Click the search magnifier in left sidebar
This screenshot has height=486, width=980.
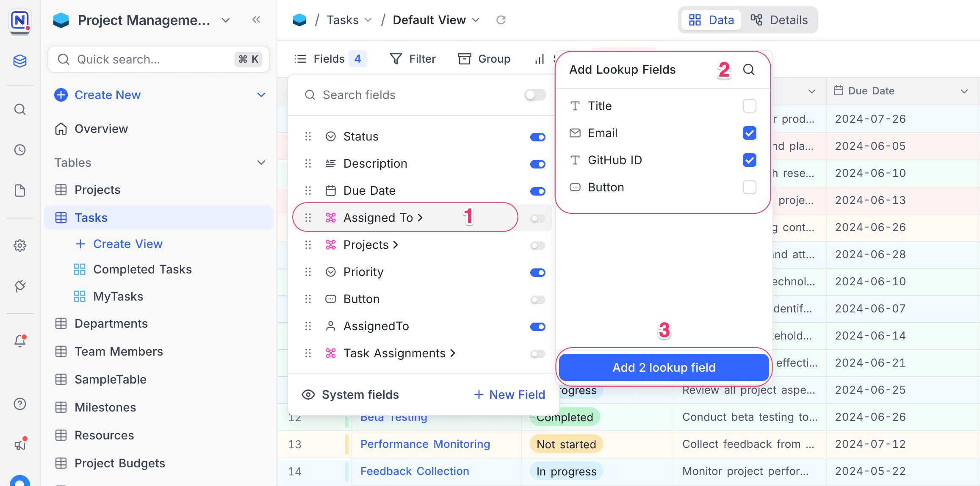click(20, 109)
